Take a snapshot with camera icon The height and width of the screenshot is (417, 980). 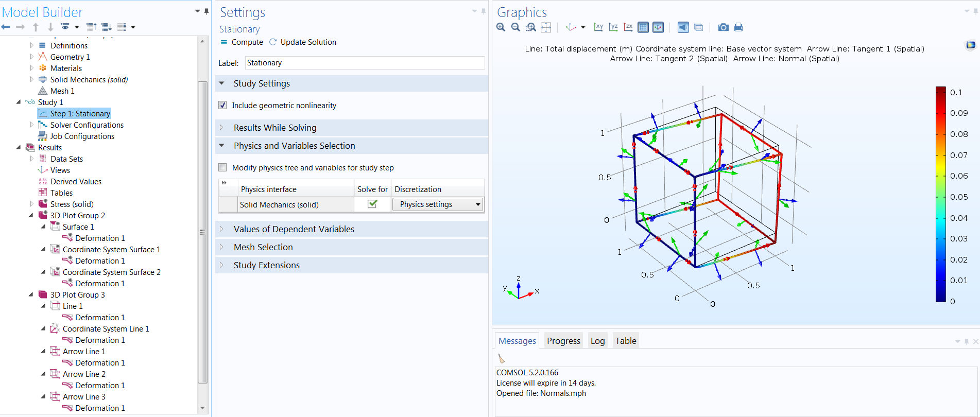(723, 27)
